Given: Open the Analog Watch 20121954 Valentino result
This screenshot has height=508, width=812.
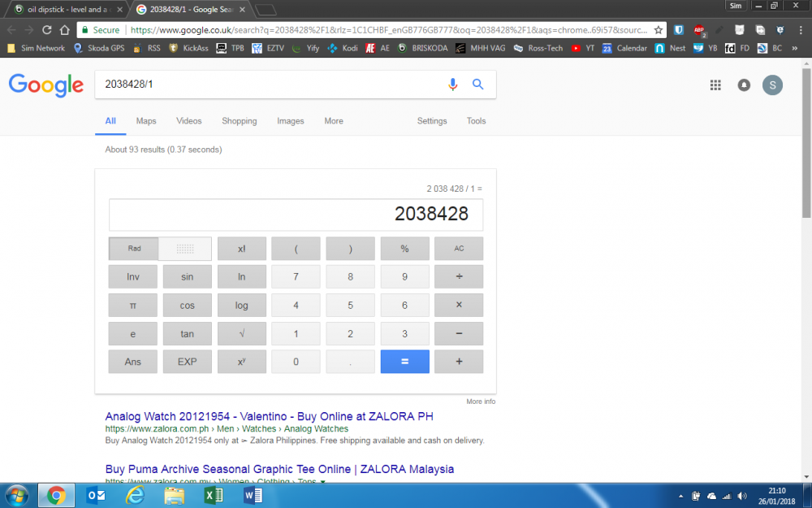Looking at the screenshot, I should [x=269, y=416].
